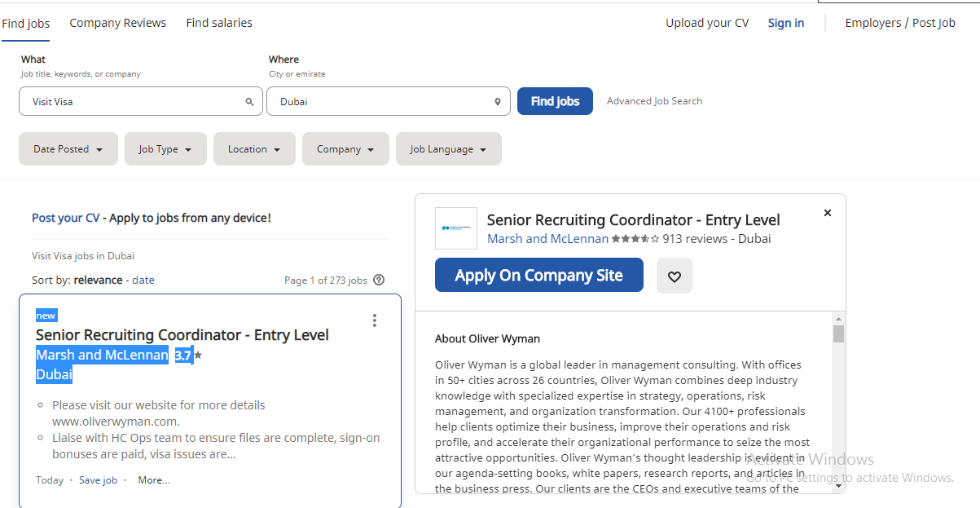Click the Find jobs search button
Image resolution: width=980 pixels, height=508 pixels.
click(555, 101)
